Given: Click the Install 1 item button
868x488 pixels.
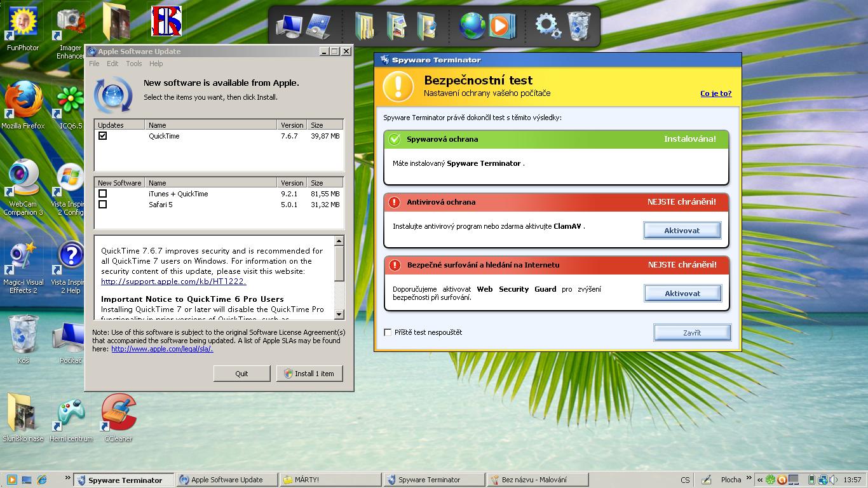Looking at the screenshot, I should coord(309,374).
